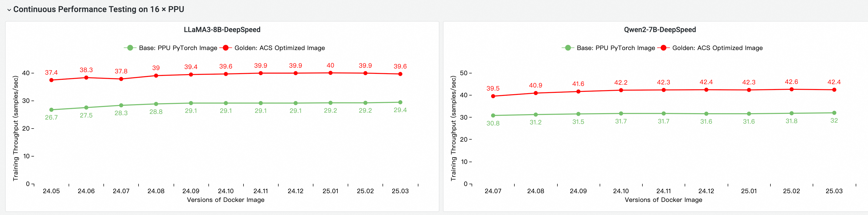
Task: Select red 37.4 data point in LLaMA3 chart
Action: [x=51, y=80]
